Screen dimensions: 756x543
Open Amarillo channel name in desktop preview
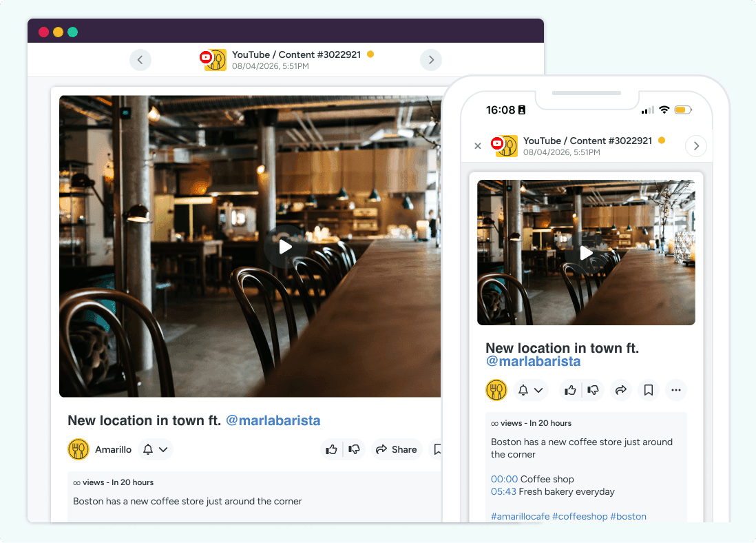tap(114, 449)
